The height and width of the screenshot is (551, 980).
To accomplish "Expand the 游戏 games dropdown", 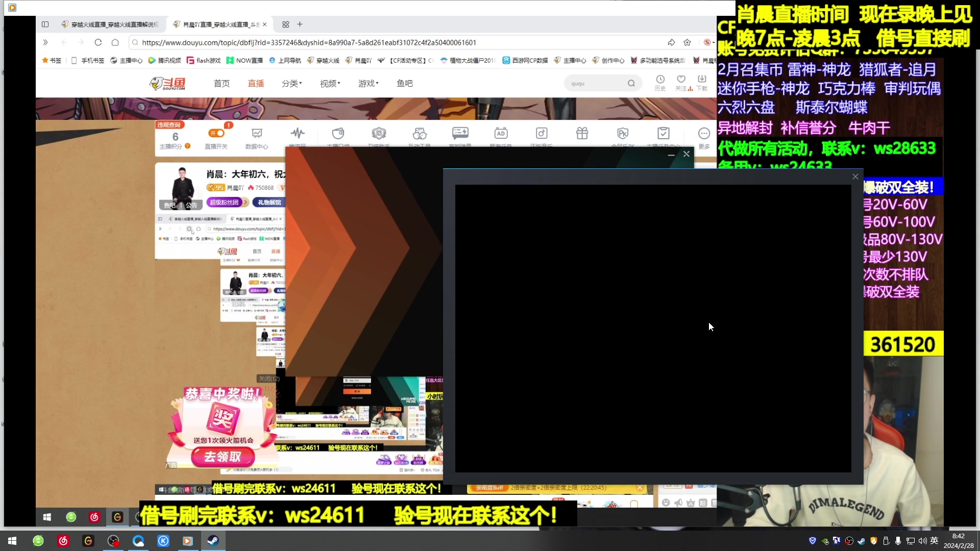I will 368,83.
